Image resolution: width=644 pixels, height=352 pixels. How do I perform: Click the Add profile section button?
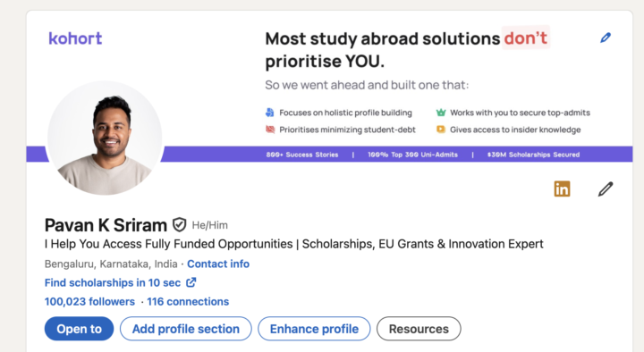tap(186, 329)
